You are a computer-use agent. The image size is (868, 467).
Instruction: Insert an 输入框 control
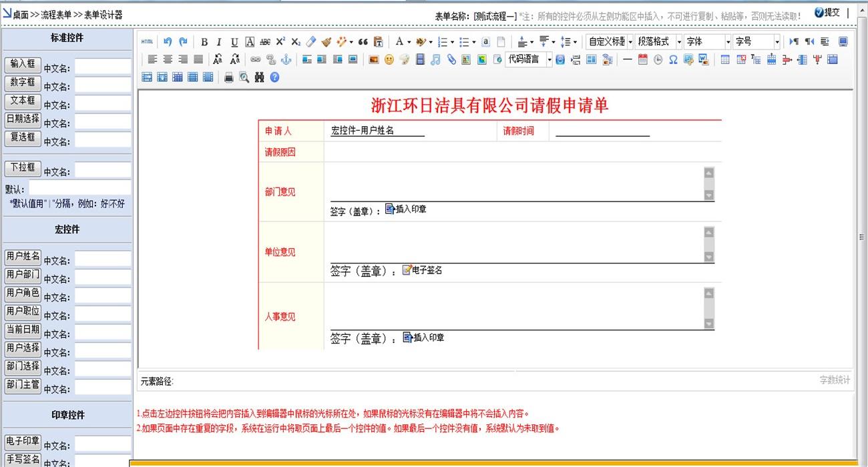23,65
